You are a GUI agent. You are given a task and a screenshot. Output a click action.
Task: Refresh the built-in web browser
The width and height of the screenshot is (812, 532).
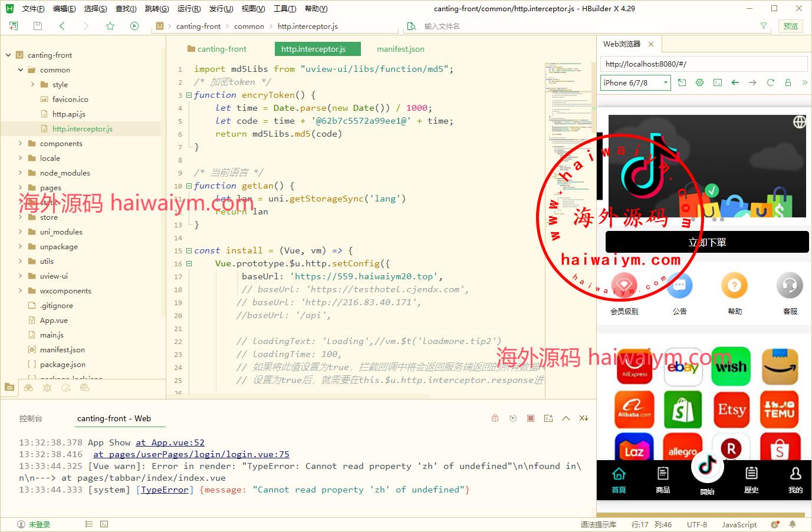click(x=770, y=83)
